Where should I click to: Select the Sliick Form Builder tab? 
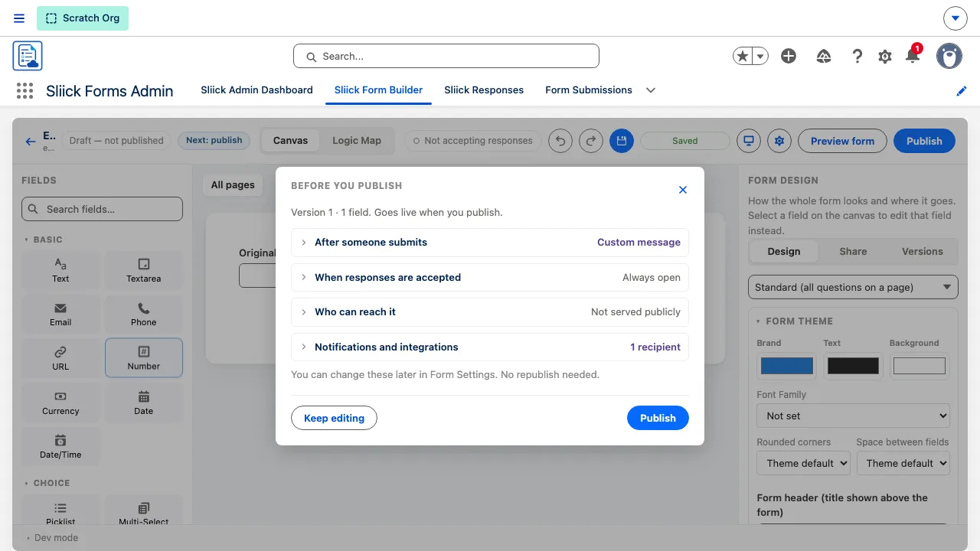click(x=378, y=90)
